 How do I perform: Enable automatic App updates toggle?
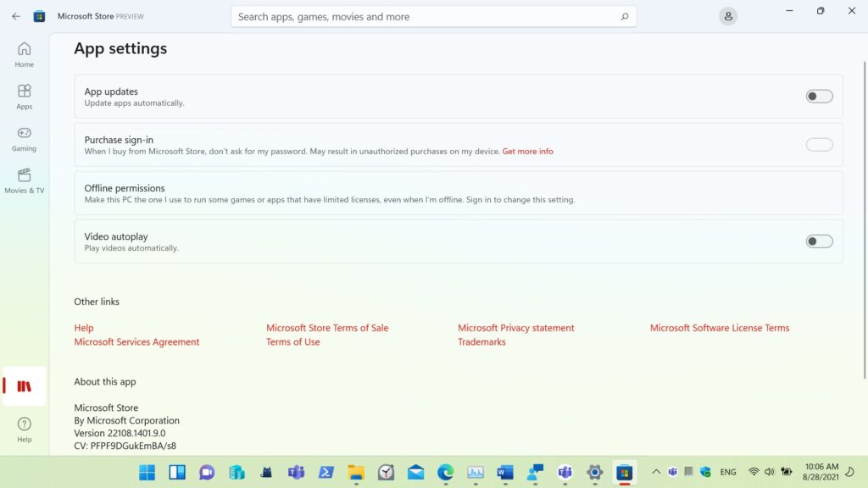[x=819, y=97]
